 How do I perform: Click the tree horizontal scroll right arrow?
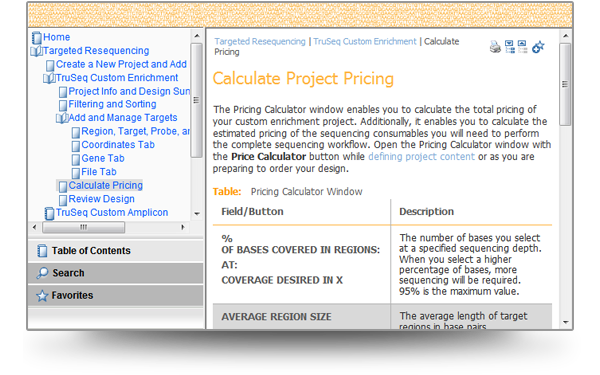click(x=183, y=227)
